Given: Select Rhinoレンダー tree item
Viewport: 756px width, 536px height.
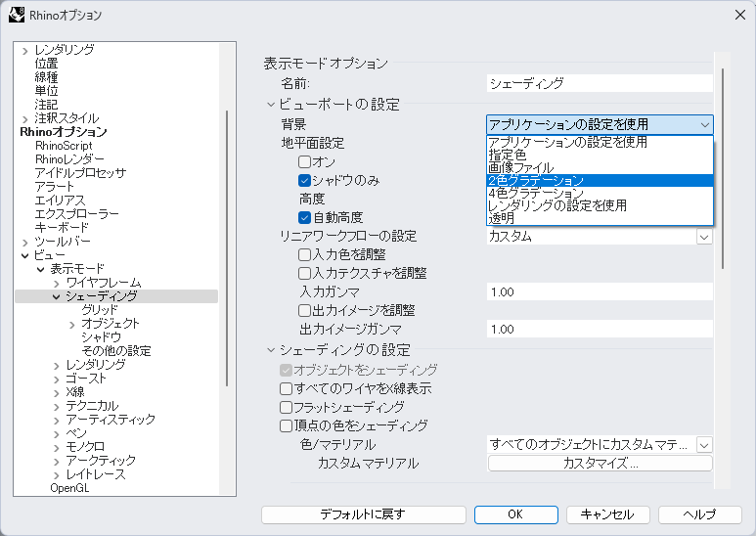Looking at the screenshot, I should (x=69, y=159).
